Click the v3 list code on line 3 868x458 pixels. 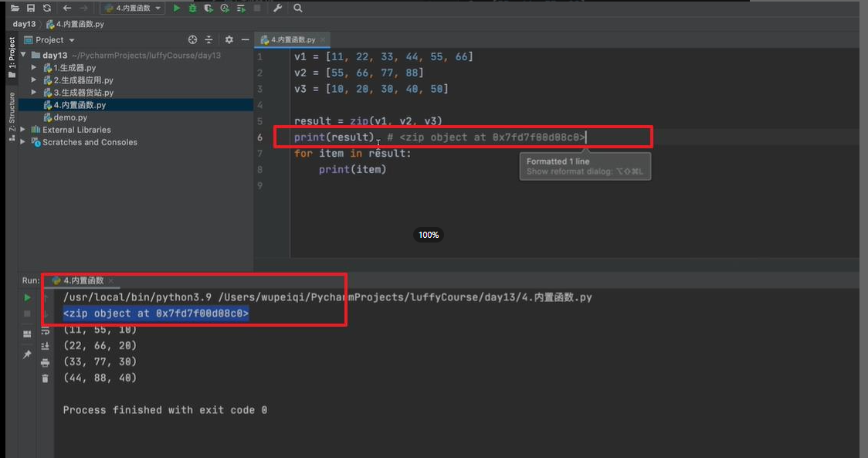click(371, 89)
